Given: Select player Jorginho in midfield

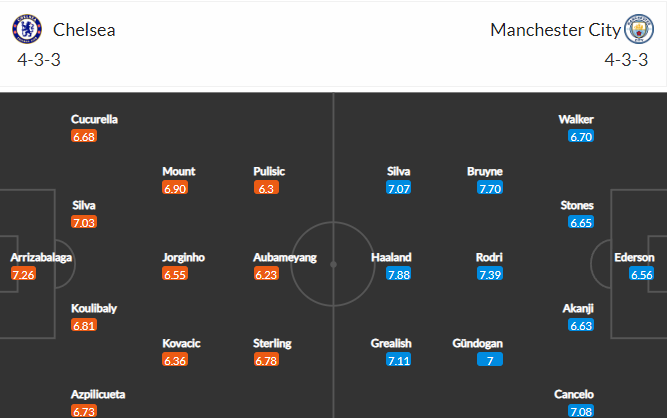Looking at the screenshot, I should pos(184,257).
